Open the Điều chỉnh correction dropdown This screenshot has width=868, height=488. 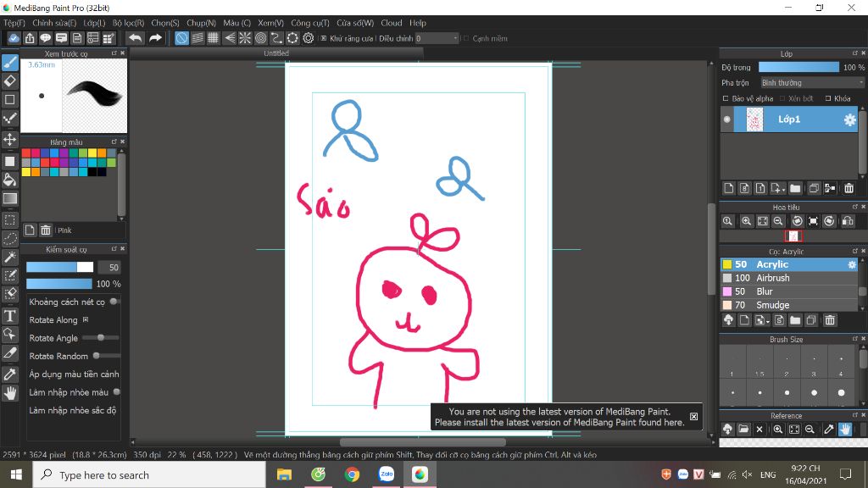pyautogui.click(x=437, y=38)
